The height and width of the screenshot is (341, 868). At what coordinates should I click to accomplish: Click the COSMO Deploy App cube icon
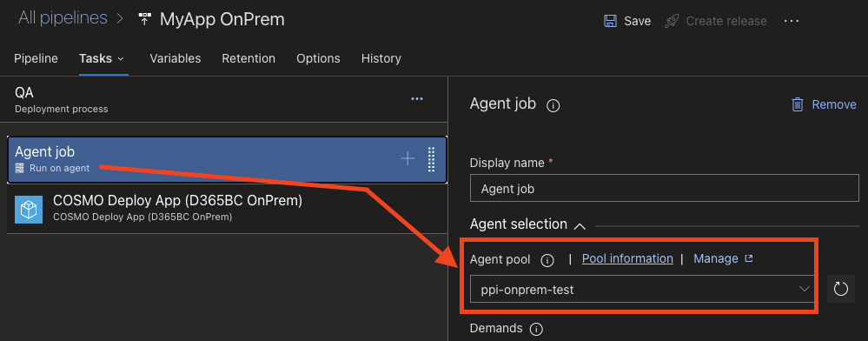click(x=29, y=209)
